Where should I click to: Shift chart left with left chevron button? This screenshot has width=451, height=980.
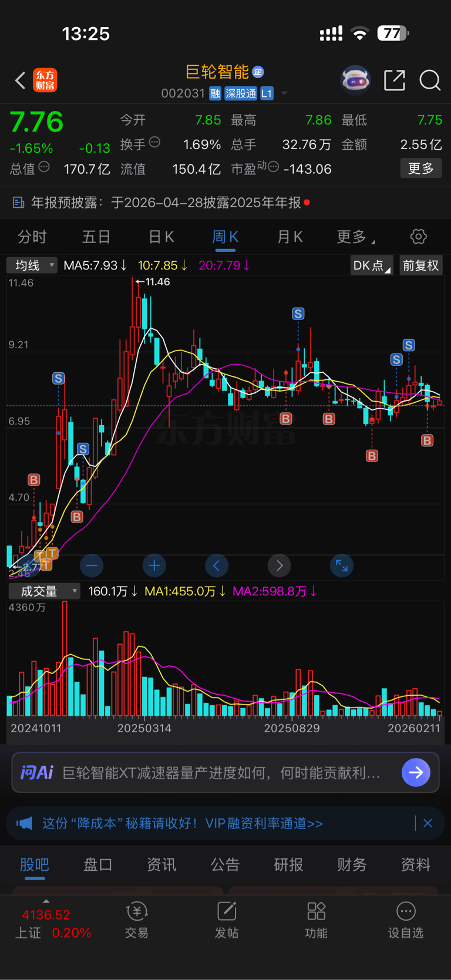click(217, 565)
